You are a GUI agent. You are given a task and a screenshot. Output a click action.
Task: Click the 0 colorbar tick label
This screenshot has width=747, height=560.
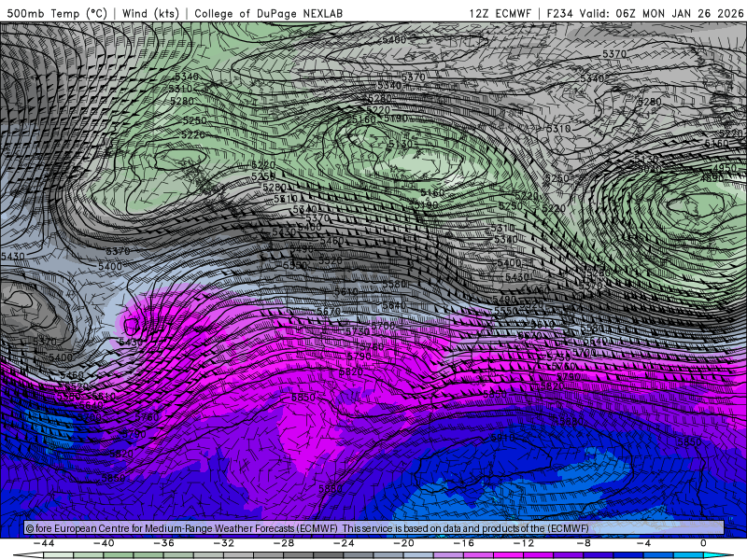(x=704, y=543)
